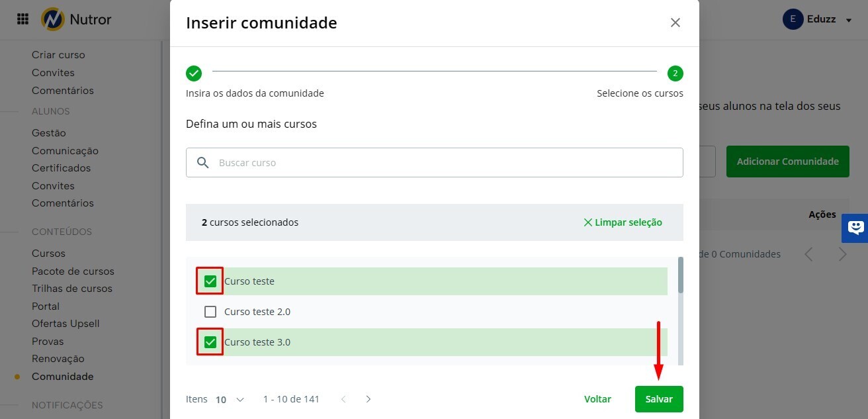Click the completed step one checkmark
This screenshot has width=868, height=419.
[x=194, y=73]
